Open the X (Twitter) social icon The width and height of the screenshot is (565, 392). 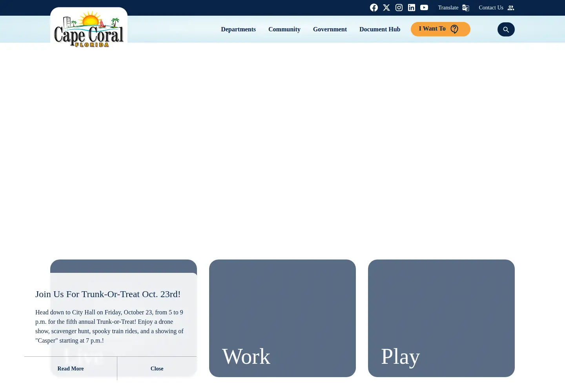tap(386, 8)
